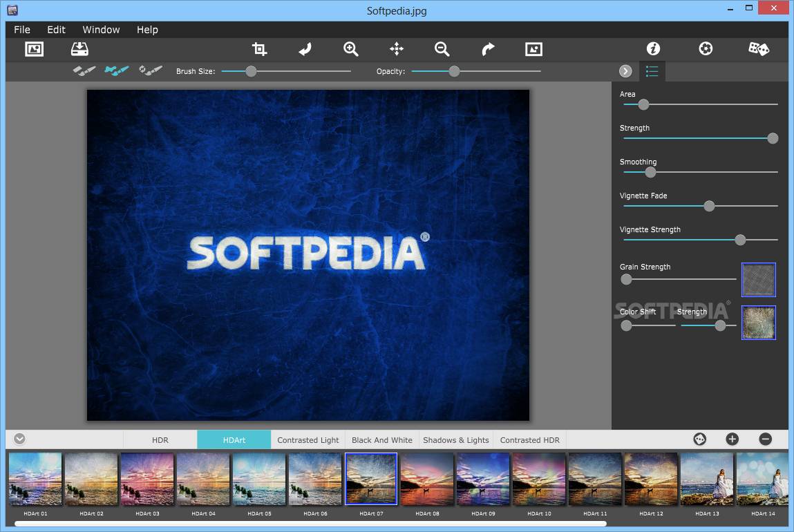Image resolution: width=794 pixels, height=532 pixels.
Task: Click the redo arrow icon
Action: click(x=488, y=49)
